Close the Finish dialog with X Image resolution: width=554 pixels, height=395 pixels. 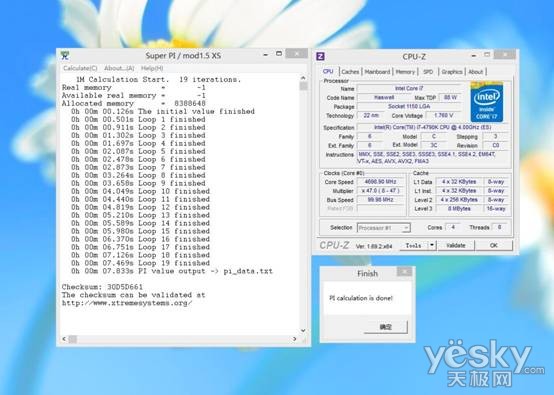pos(404,271)
